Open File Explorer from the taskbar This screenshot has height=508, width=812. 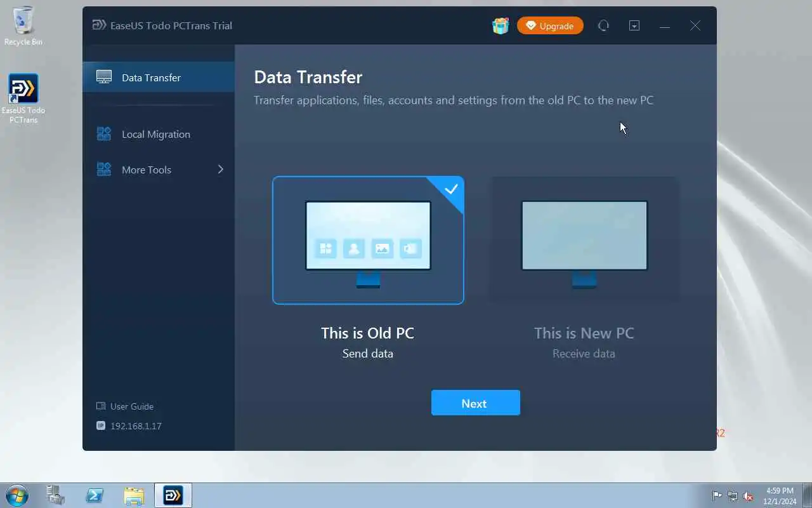click(x=134, y=495)
